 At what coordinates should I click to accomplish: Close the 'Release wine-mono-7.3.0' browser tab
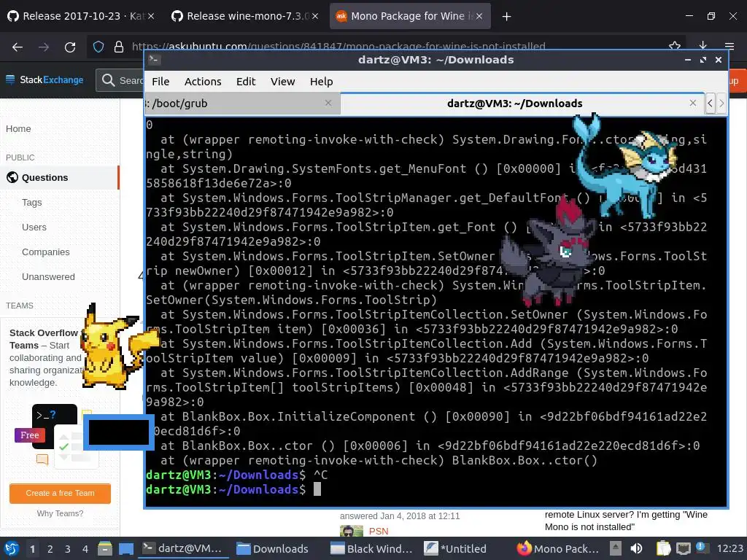[315, 16]
